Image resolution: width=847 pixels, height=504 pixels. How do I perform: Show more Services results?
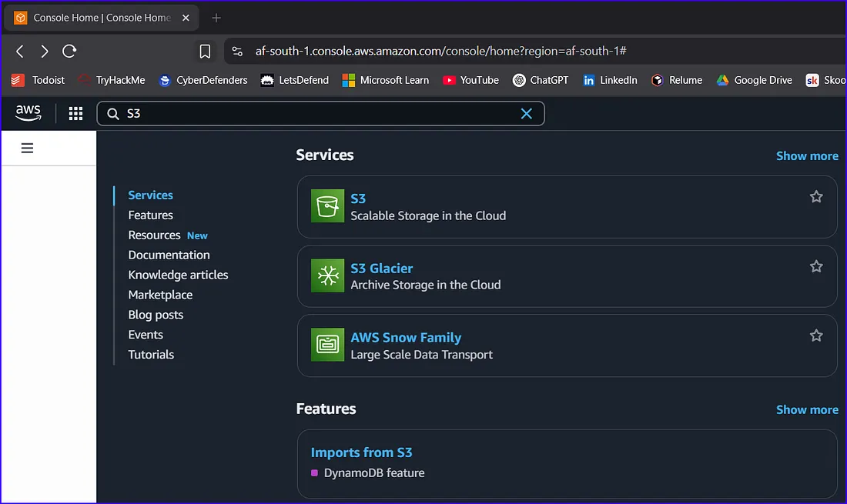[807, 156]
